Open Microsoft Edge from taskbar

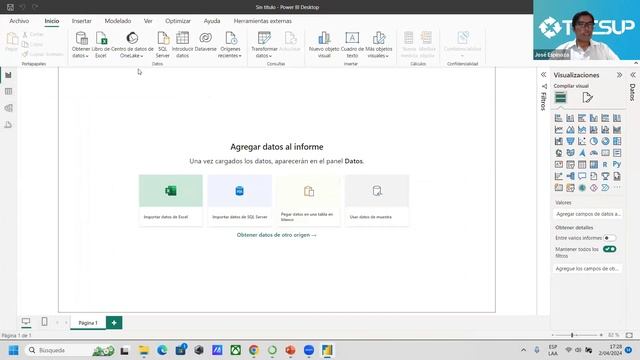(x=162, y=350)
